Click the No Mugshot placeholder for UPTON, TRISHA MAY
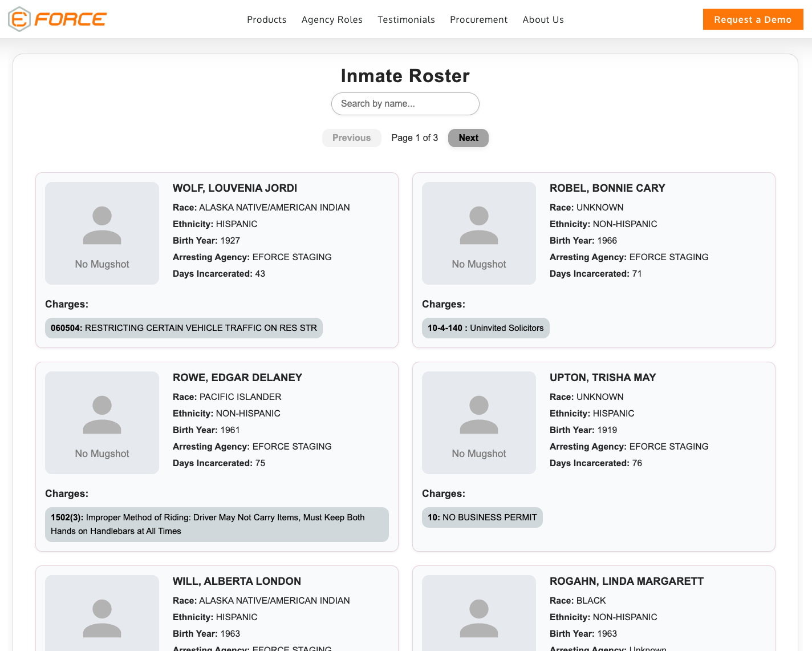Image resolution: width=812 pixels, height=651 pixels. pyautogui.click(x=478, y=422)
